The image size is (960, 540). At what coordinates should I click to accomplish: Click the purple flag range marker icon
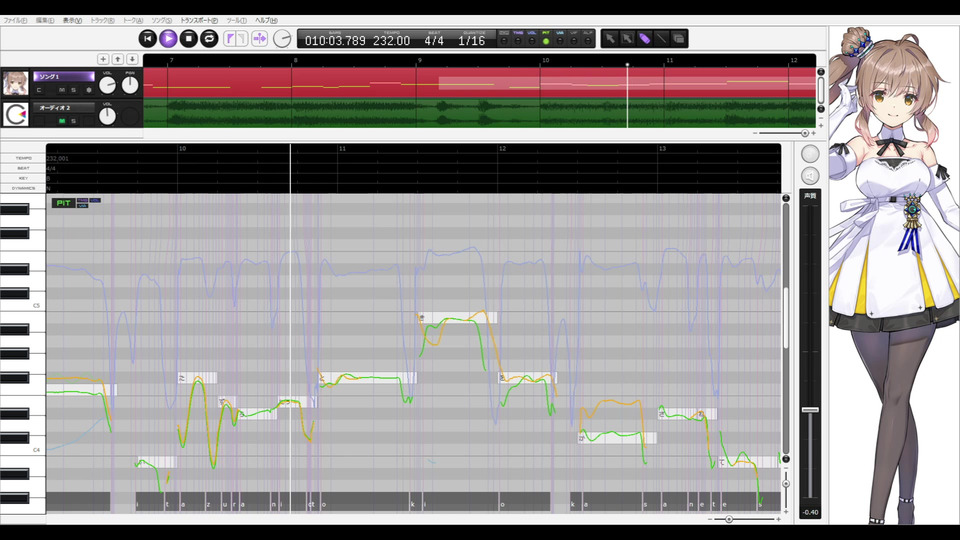[x=230, y=39]
